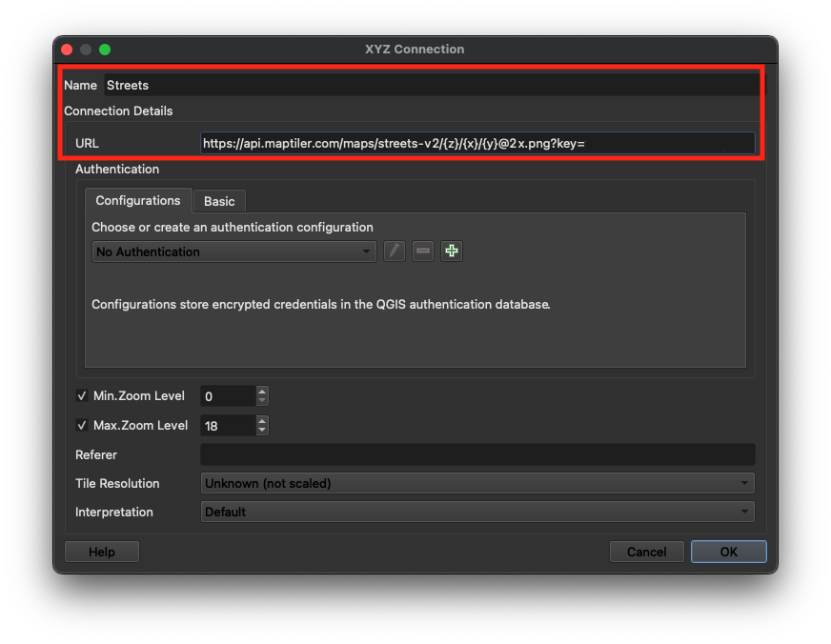Decrease Max. Zoom Level with down arrow
831x644 pixels.
pyautogui.click(x=262, y=431)
